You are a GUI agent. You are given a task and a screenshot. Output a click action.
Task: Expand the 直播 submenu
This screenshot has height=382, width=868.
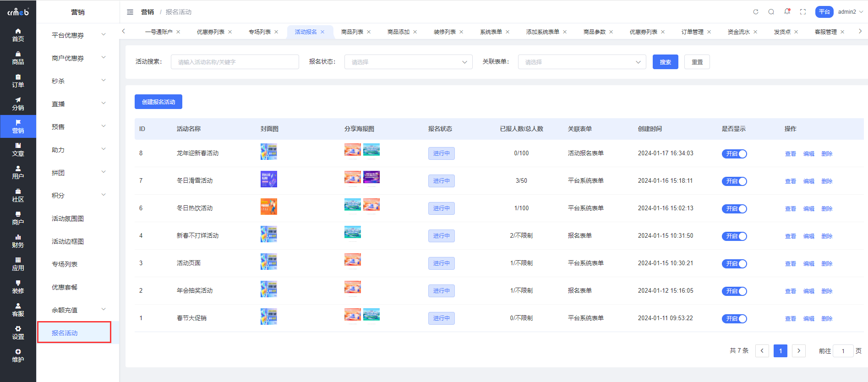point(78,104)
